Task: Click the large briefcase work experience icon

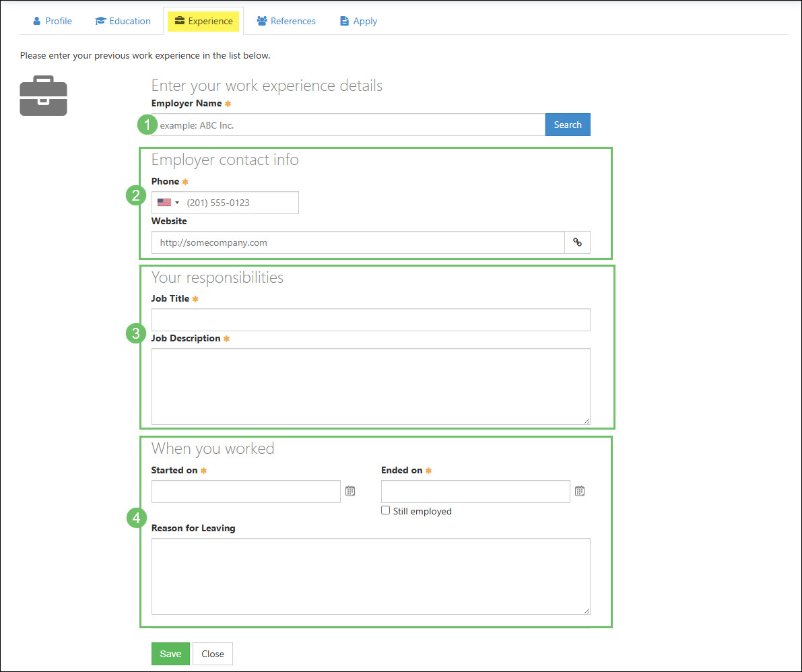Action: point(43,96)
